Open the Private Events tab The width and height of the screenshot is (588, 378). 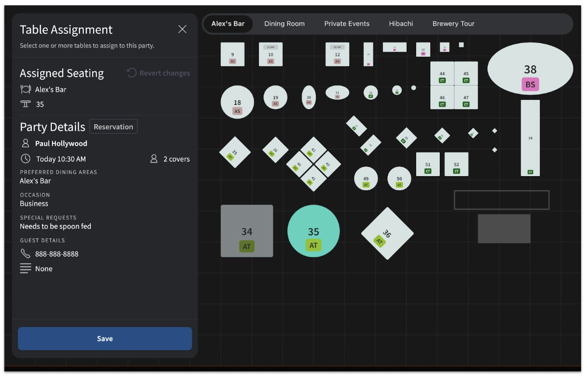coord(346,24)
